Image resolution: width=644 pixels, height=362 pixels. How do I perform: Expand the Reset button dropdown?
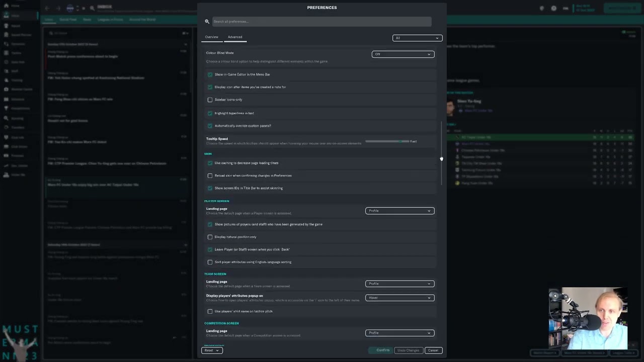click(212, 350)
